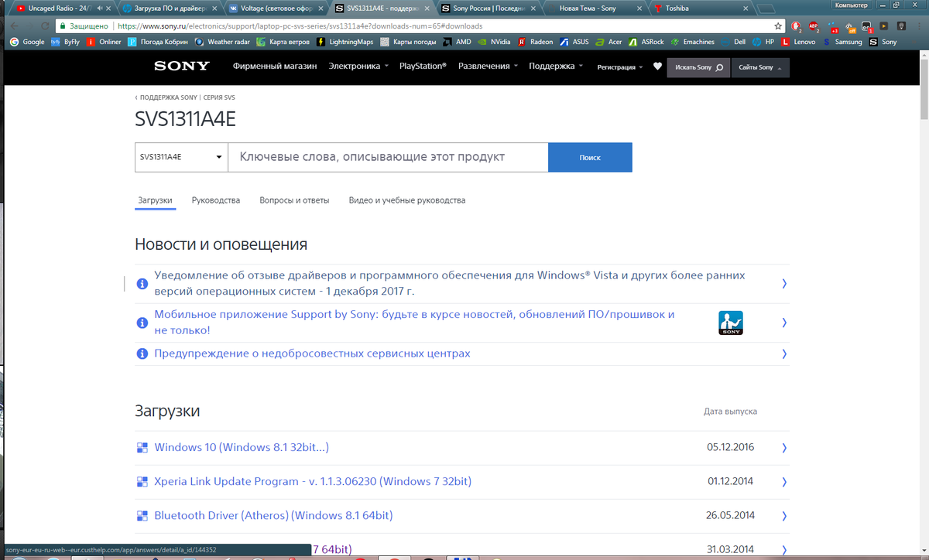Bookmark this page with the star icon
The image size is (929, 560).
pos(778,26)
